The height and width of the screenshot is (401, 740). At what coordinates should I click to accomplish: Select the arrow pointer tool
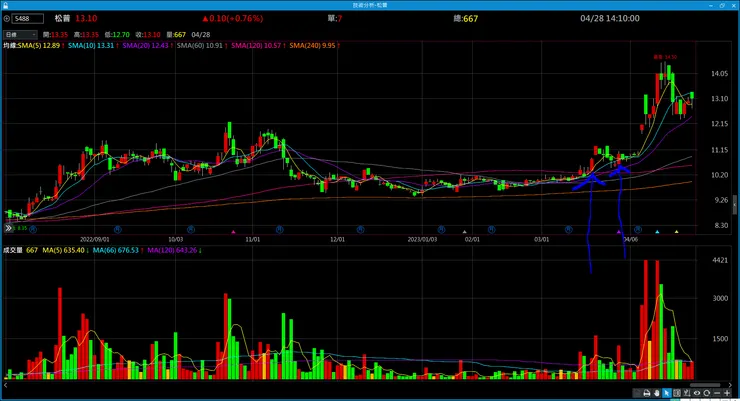point(666,393)
